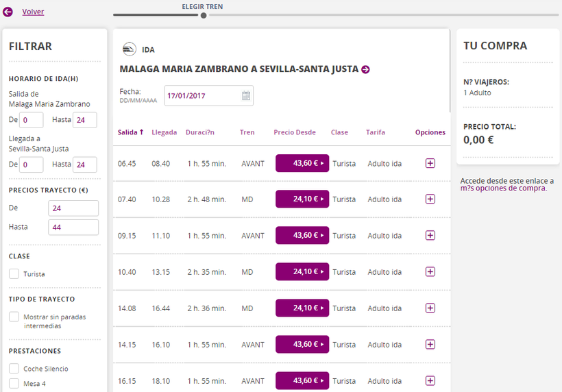Click the arrival De hour field
This screenshot has width=562, height=392.
coord(31,165)
